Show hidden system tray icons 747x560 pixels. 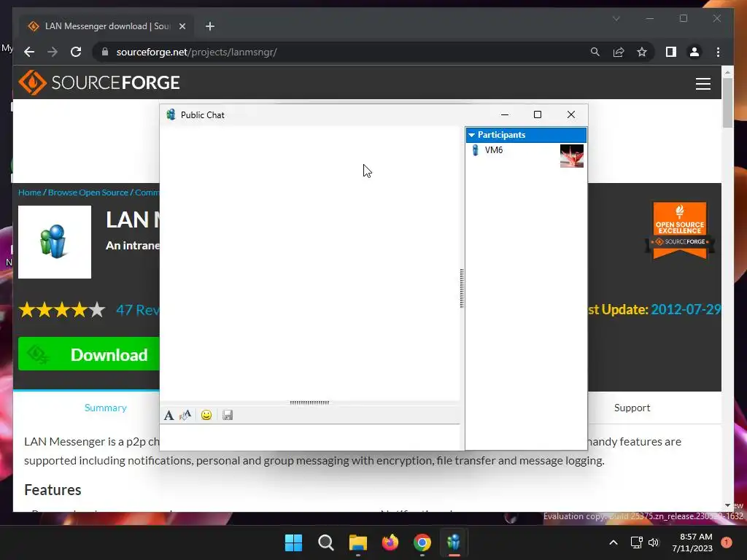(614, 542)
